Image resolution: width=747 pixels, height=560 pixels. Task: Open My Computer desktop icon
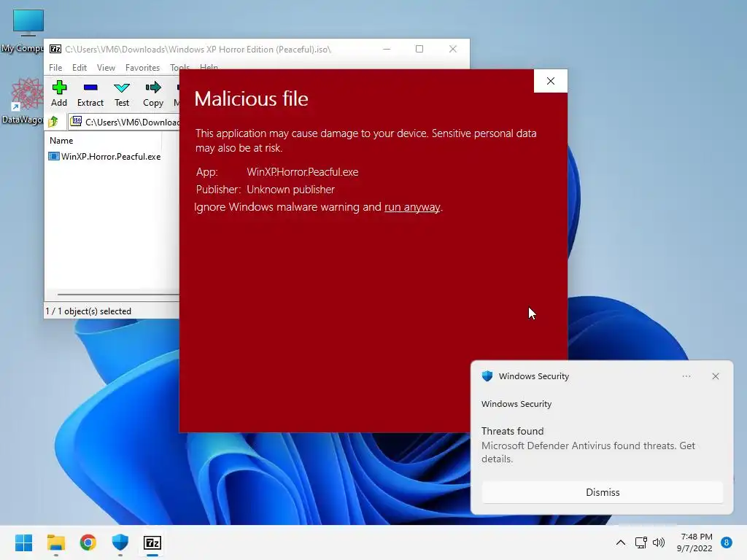[x=24, y=31]
